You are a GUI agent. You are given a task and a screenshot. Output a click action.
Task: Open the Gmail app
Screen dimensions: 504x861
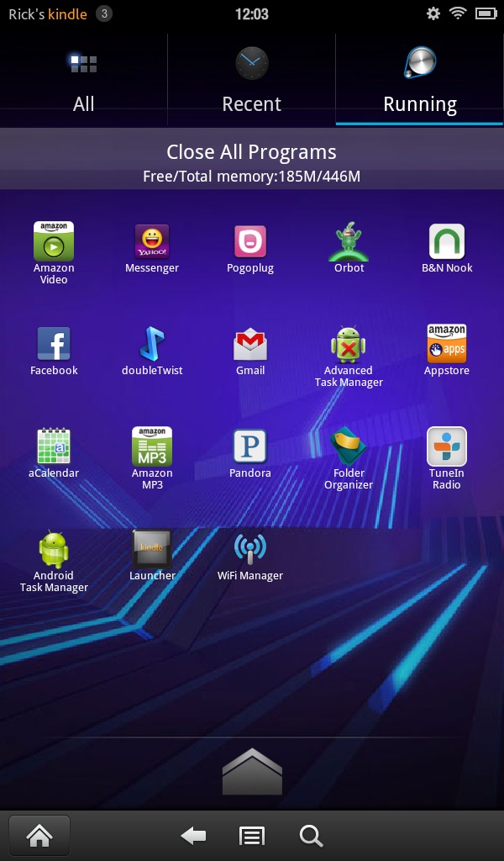[250, 344]
